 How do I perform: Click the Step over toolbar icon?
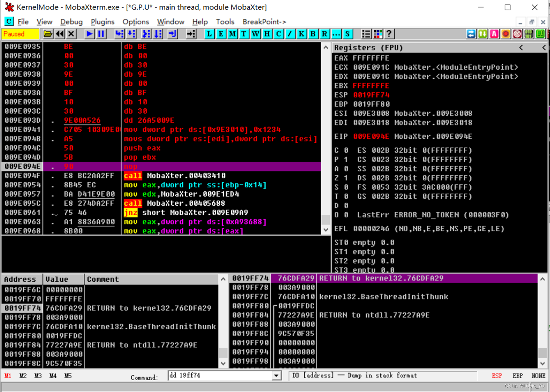pyautogui.click(x=132, y=34)
